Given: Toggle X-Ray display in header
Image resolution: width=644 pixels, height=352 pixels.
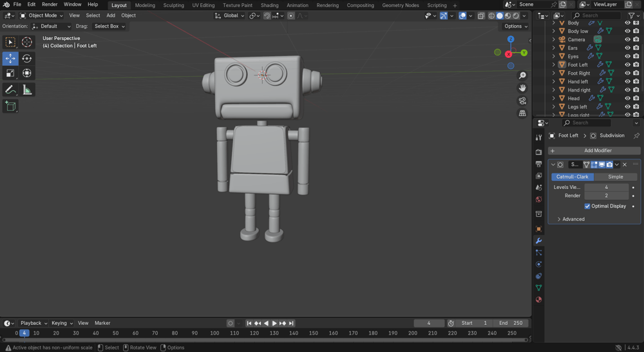Looking at the screenshot, I should (x=481, y=15).
